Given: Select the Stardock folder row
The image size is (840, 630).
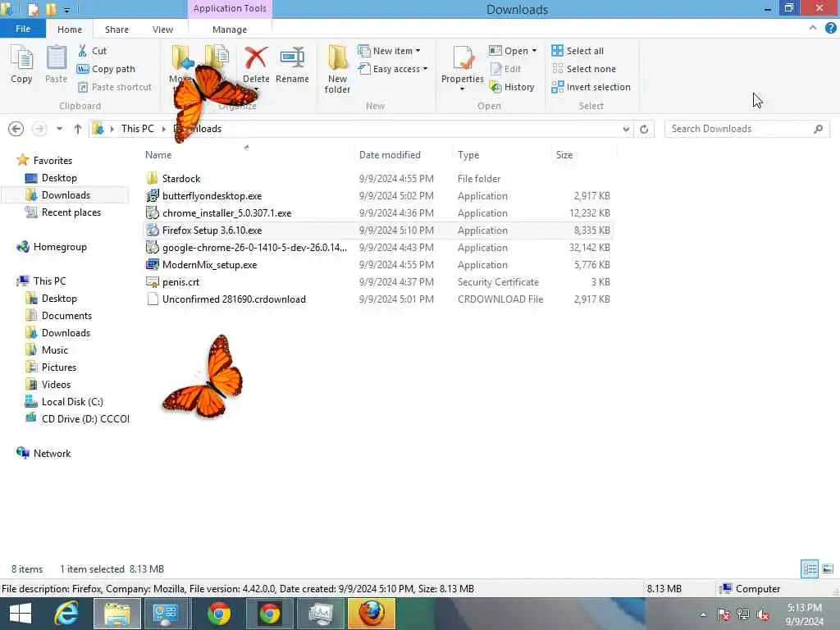Looking at the screenshot, I should pyautogui.click(x=378, y=178).
